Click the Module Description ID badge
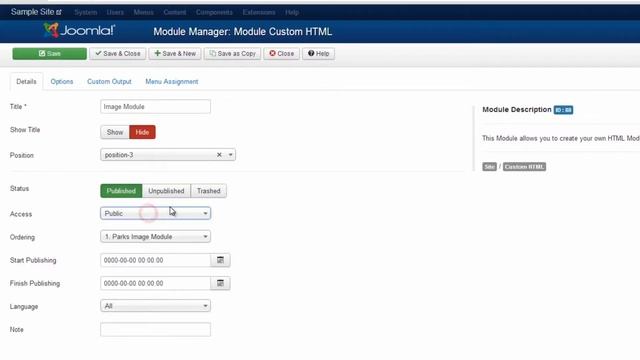This screenshot has width=640, height=360. 563,110
